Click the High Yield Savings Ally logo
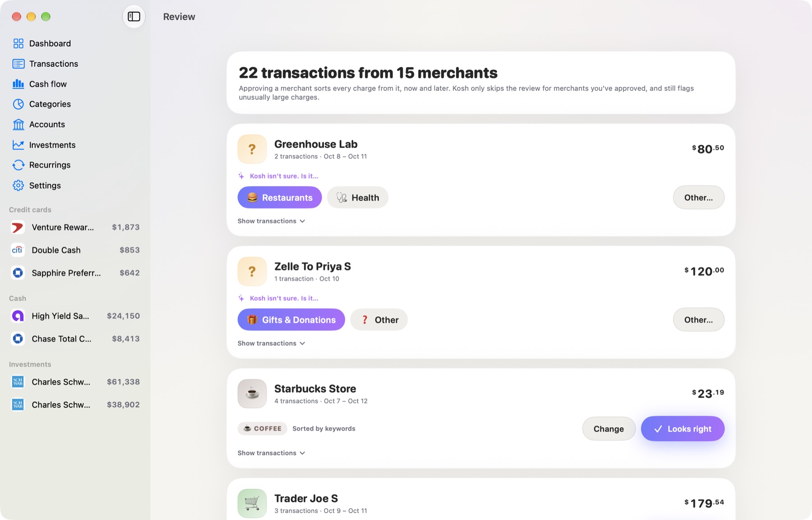Image resolution: width=812 pixels, height=520 pixels. coord(18,316)
